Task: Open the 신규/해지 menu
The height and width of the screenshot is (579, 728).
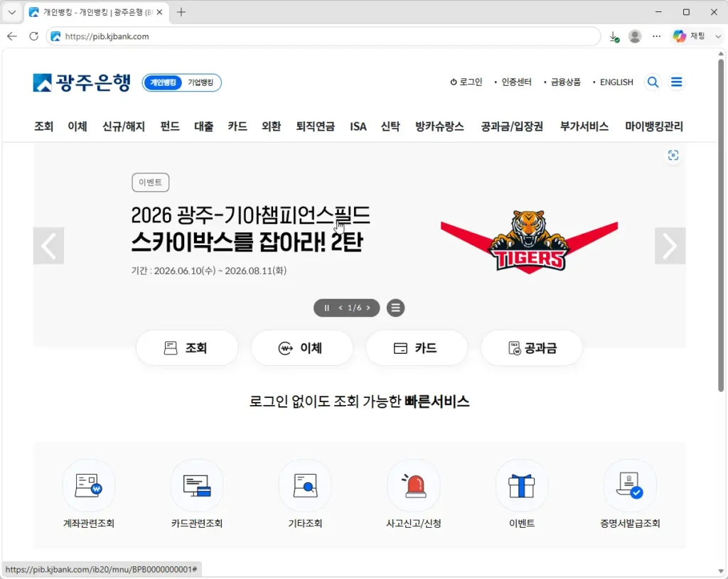Action: [x=124, y=126]
